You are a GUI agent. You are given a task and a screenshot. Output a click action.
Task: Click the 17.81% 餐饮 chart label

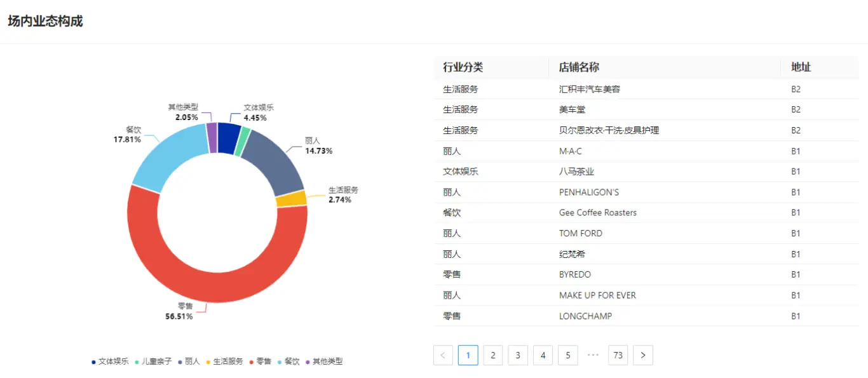pyautogui.click(x=126, y=135)
